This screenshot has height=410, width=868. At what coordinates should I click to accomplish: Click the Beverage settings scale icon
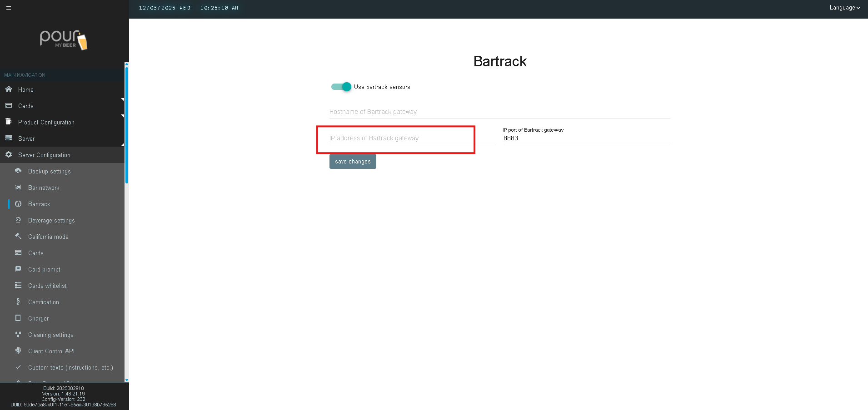(18, 220)
